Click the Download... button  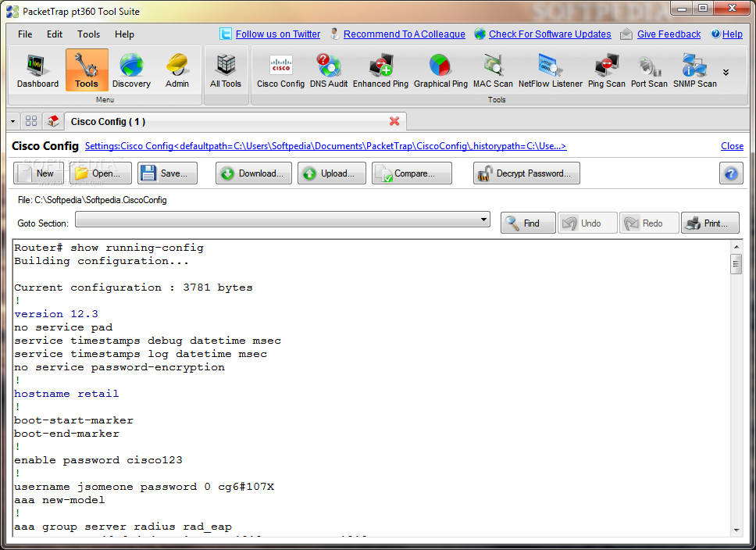coord(254,173)
